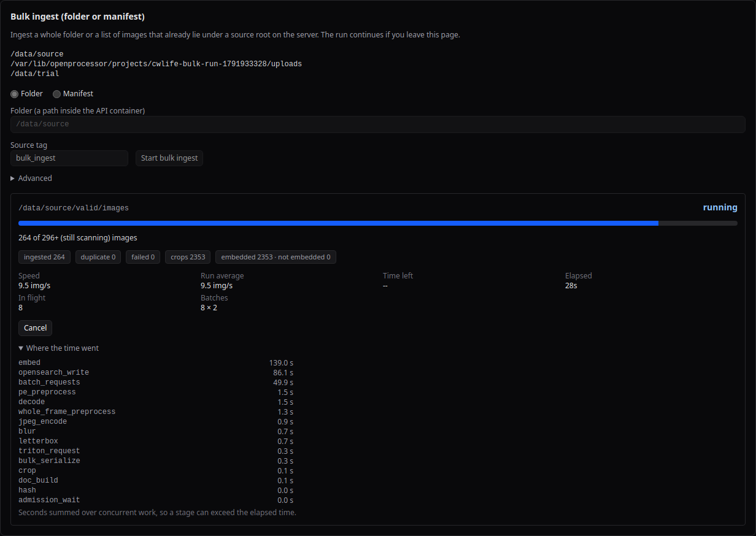Click the 'Run average' label

tap(222, 276)
